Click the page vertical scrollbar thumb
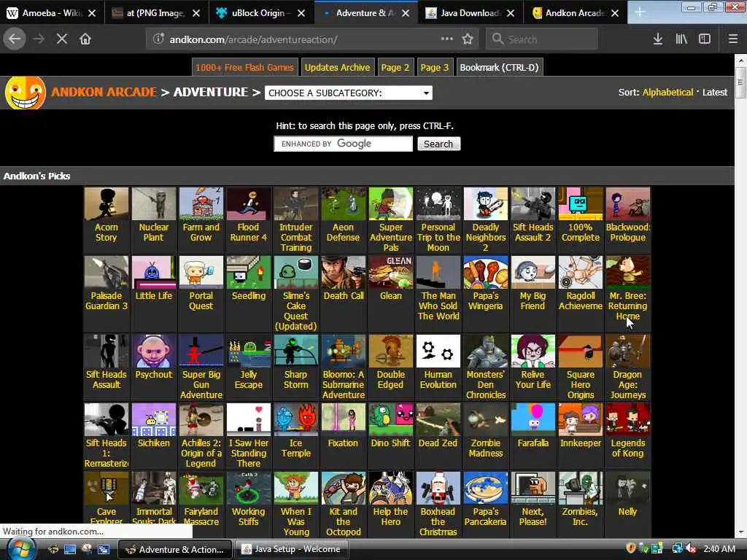Image resolution: width=747 pixels, height=560 pixels. click(740, 82)
